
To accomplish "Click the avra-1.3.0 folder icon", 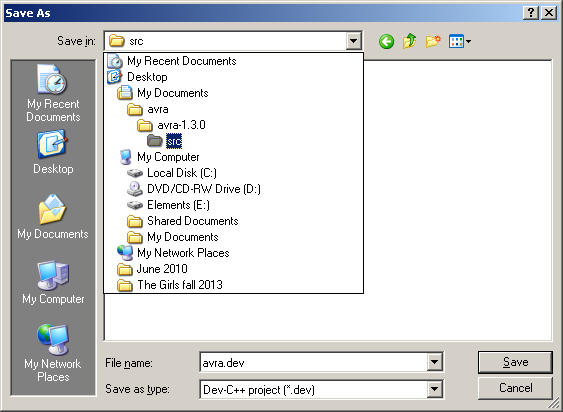I will point(145,125).
